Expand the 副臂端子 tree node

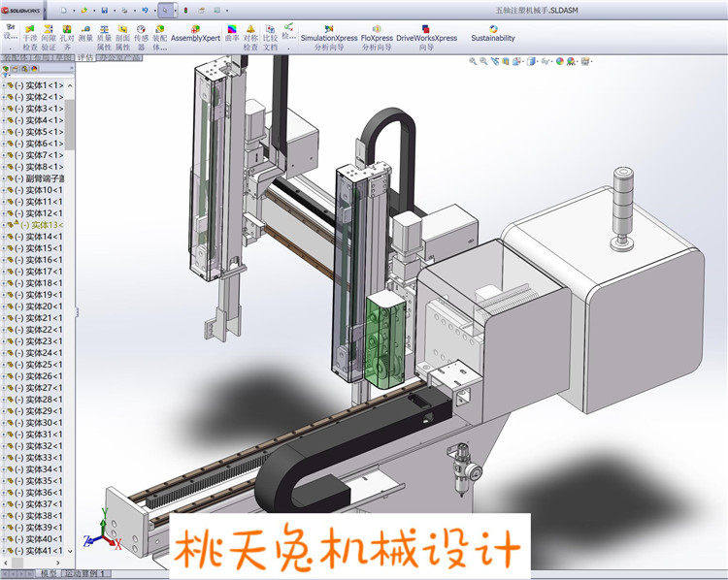3,178
